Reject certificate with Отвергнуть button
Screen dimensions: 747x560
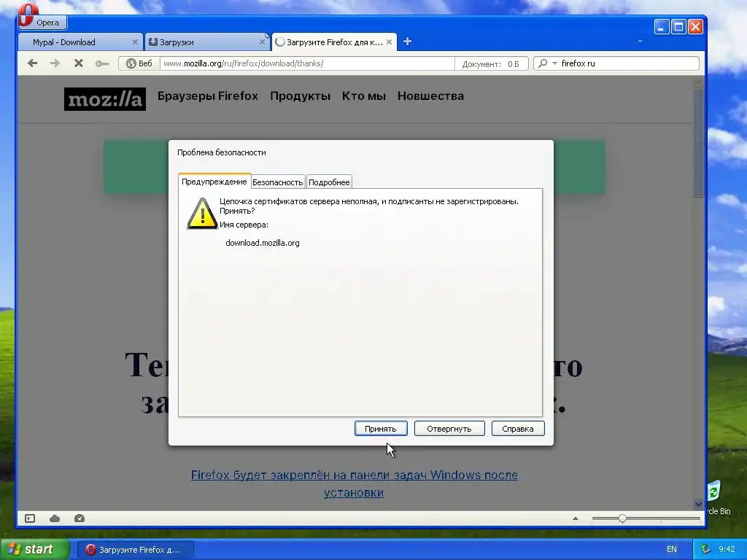[449, 429]
